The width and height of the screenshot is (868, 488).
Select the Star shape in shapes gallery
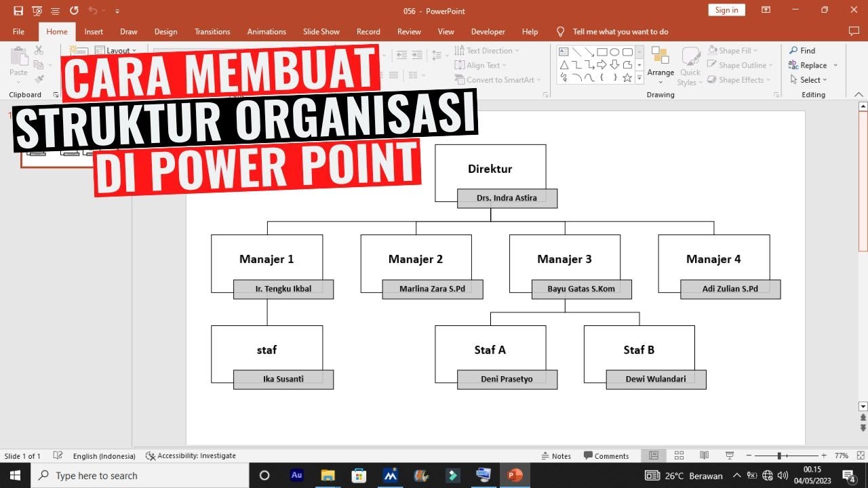(x=628, y=78)
